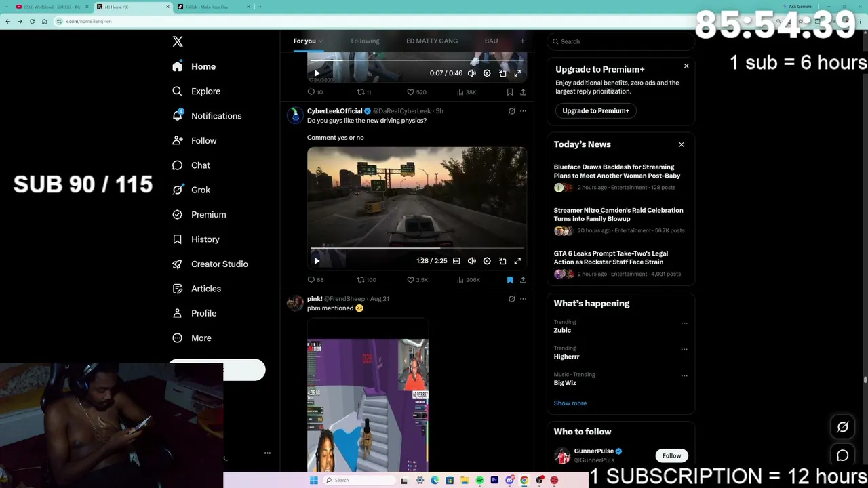Open Grok actions on CyberLeekOfficial post

tap(512, 111)
